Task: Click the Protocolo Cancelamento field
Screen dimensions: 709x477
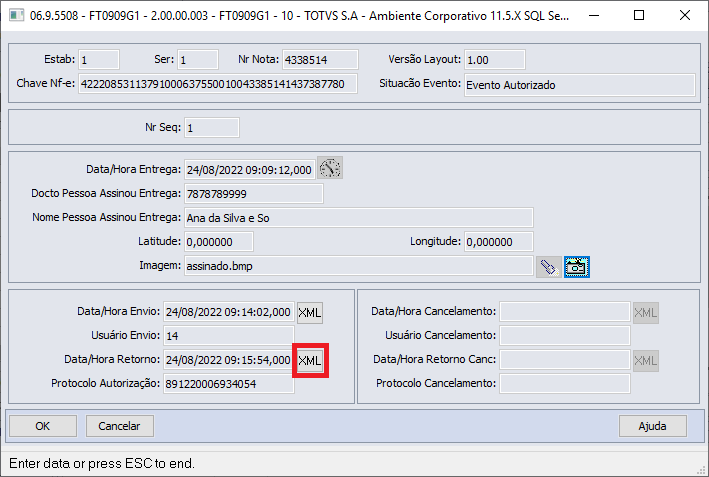Action: point(565,383)
